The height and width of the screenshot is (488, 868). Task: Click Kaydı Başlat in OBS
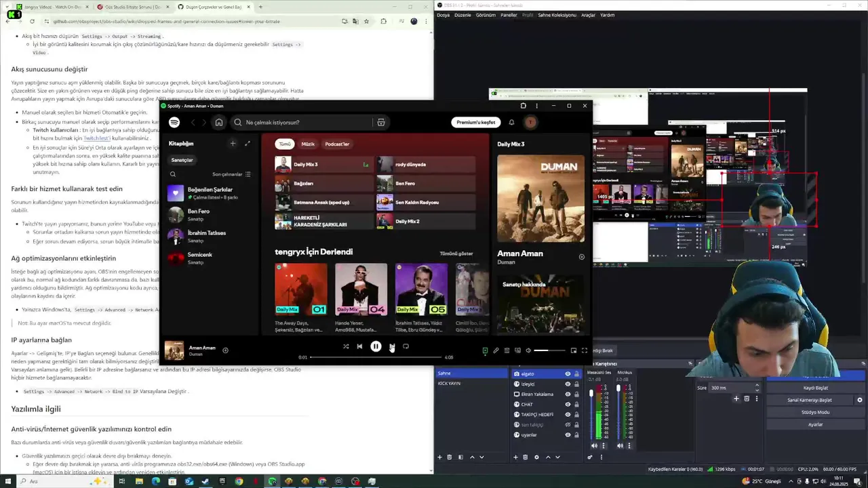(x=816, y=388)
